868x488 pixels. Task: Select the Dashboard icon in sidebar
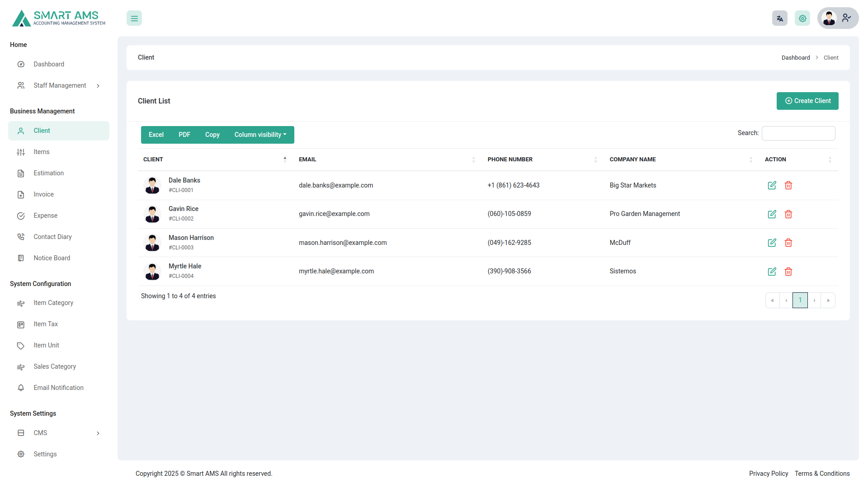click(x=21, y=64)
